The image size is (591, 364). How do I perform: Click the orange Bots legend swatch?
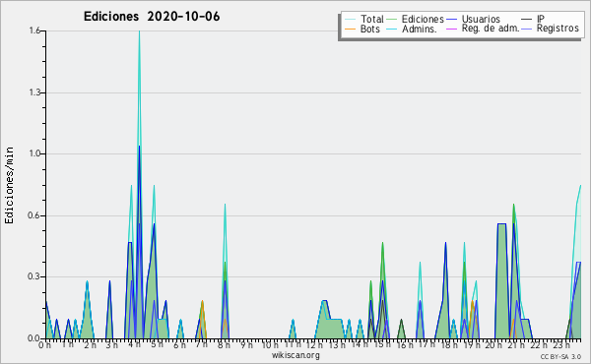point(350,29)
